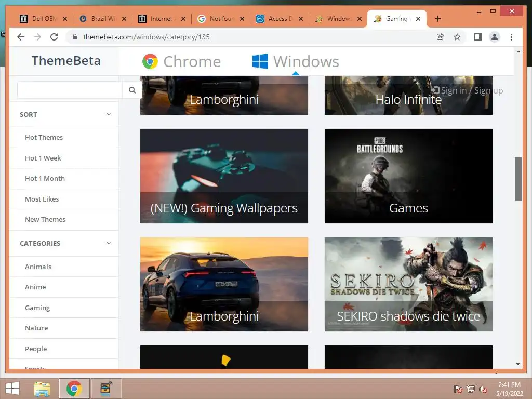
Task: Click the browser forward arrow
Action: click(x=37, y=37)
